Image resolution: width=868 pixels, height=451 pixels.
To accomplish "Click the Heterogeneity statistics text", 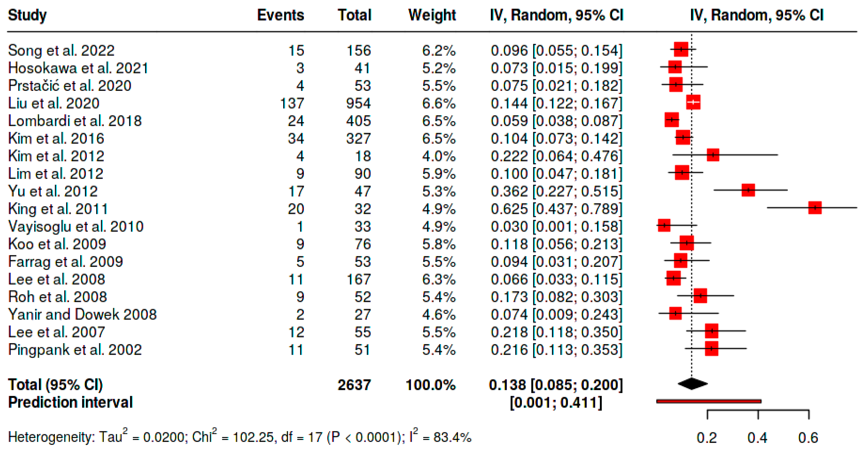I will (x=239, y=437).
